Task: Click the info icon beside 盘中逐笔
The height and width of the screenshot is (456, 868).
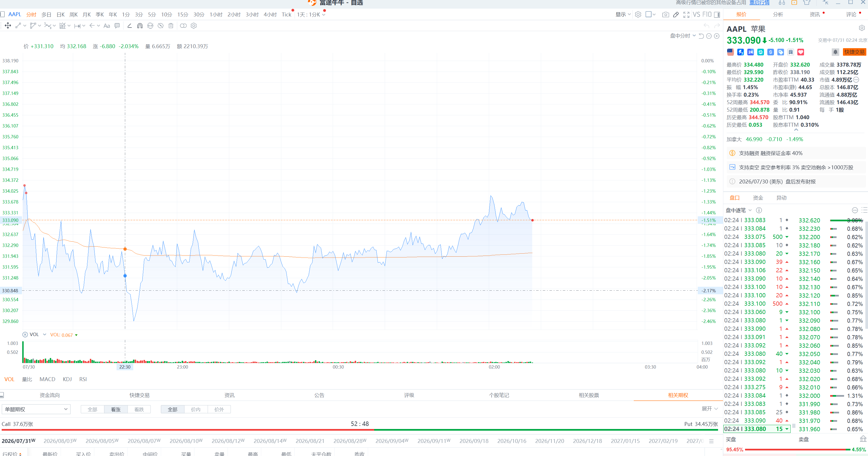Action: click(759, 210)
